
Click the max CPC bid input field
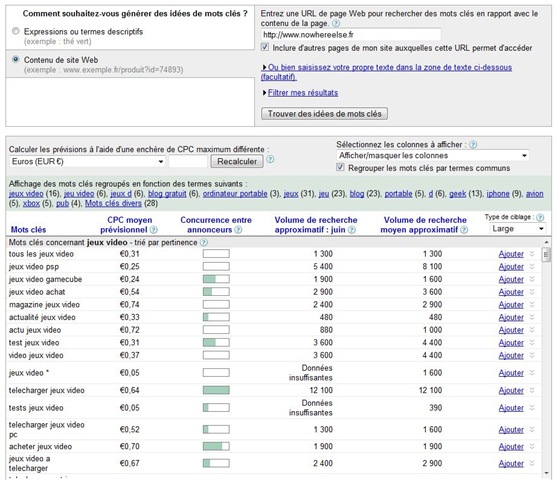click(188, 162)
